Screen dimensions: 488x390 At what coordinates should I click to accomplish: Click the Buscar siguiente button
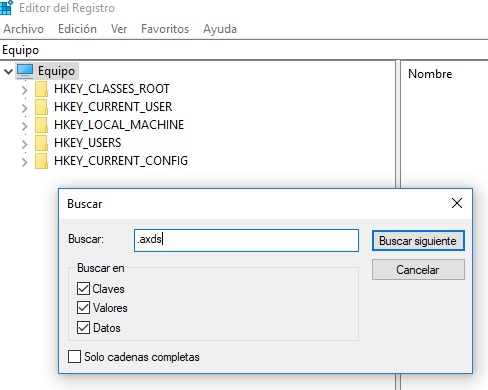418,241
